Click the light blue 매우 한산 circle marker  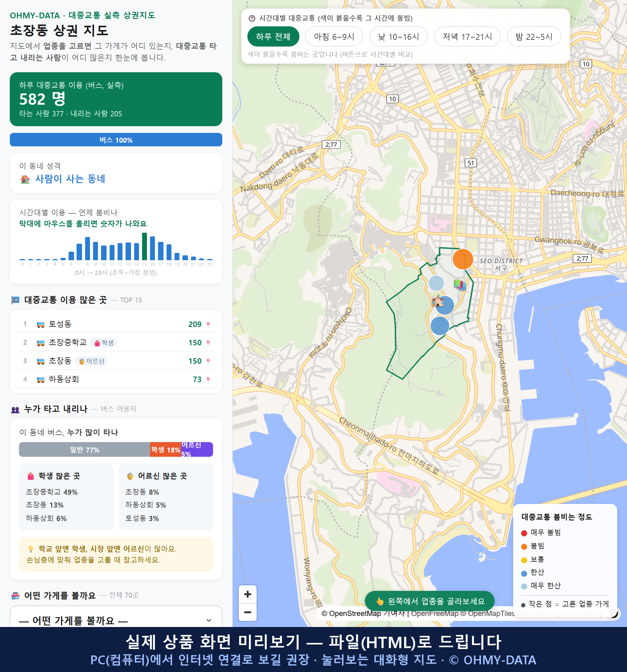tap(436, 283)
